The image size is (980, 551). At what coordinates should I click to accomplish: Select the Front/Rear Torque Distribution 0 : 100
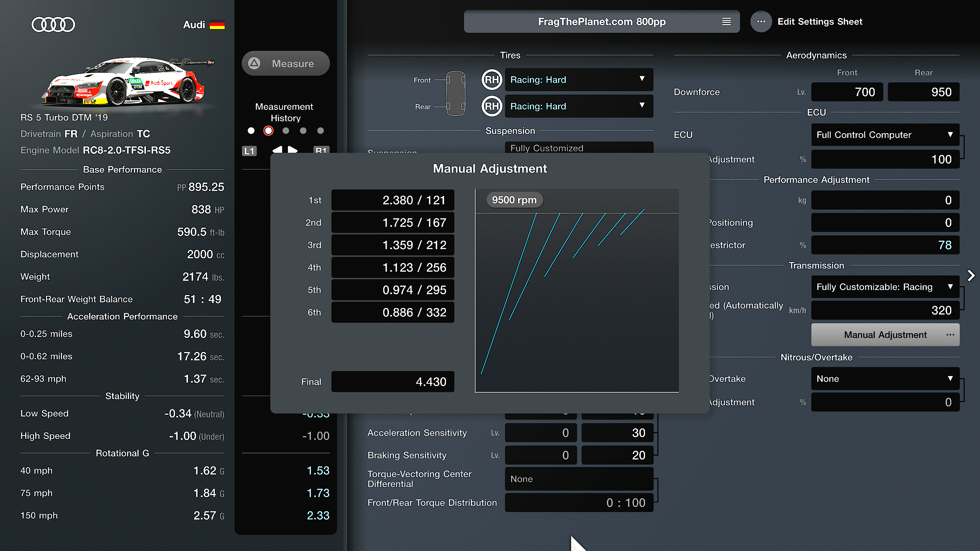click(x=579, y=503)
